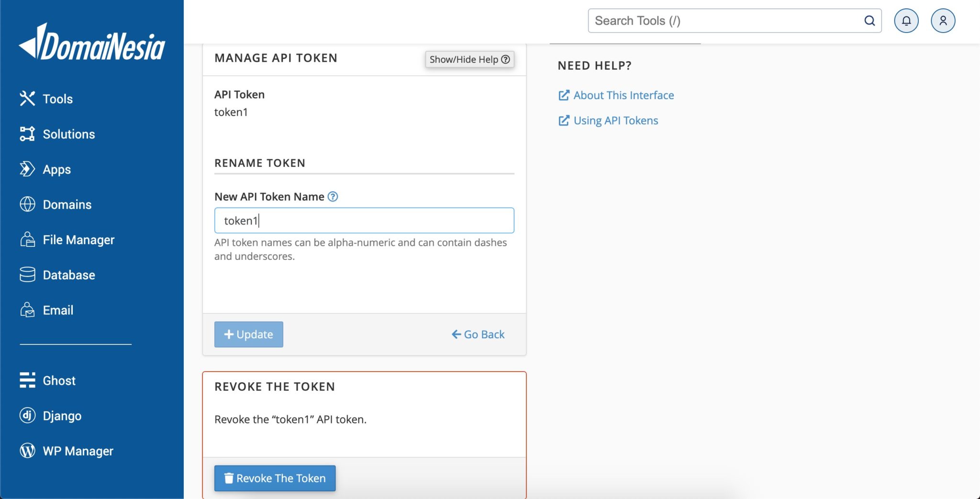Viewport: 980px width, 499px height.
Task: Go to Domains in the sidebar
Action: point(67,205)
